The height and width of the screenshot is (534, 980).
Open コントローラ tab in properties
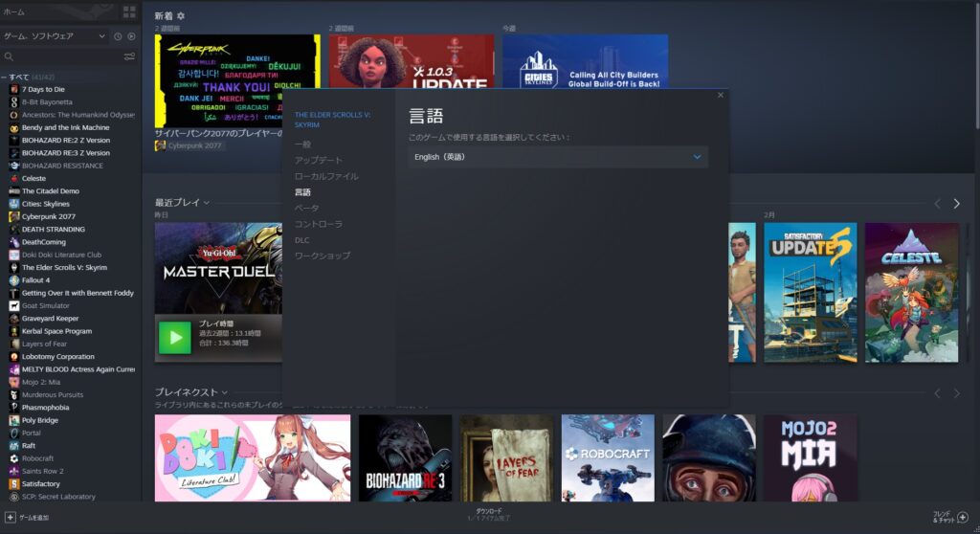tap(318, 224)
